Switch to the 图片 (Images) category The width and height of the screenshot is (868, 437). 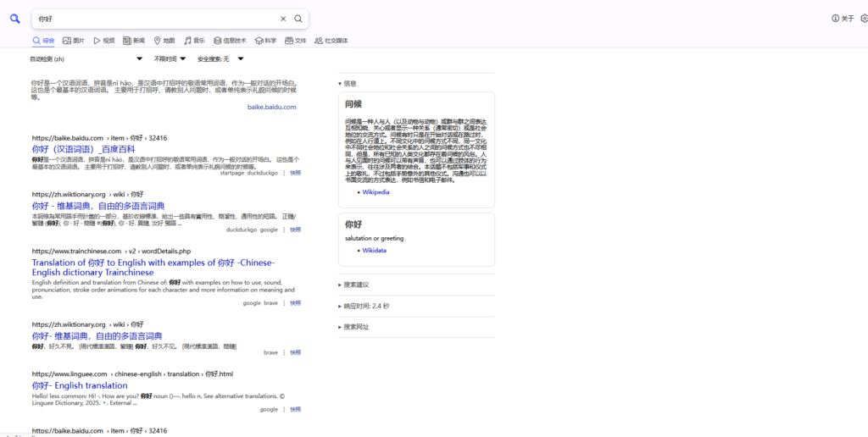(74, 41)
